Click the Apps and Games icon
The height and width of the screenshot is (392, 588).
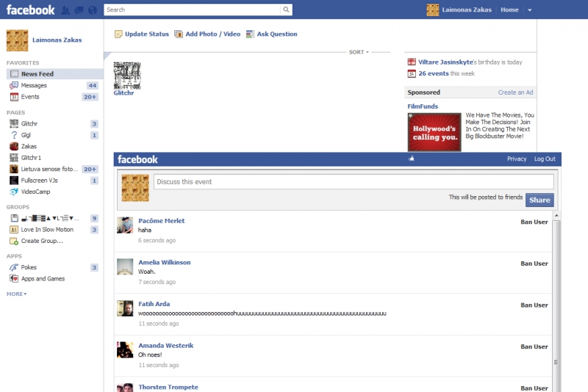[14, 278]
